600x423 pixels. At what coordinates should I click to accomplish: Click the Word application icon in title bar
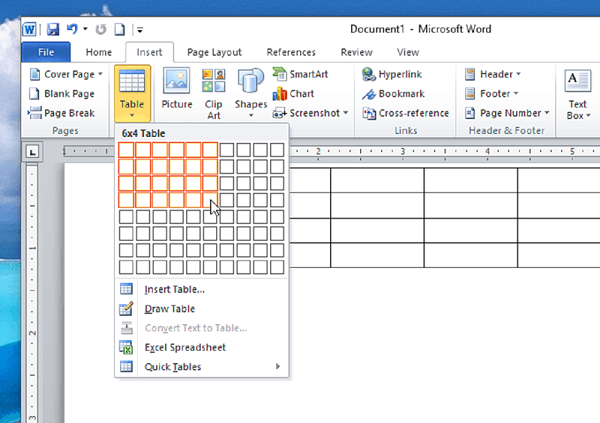click(x=29, y=29)
